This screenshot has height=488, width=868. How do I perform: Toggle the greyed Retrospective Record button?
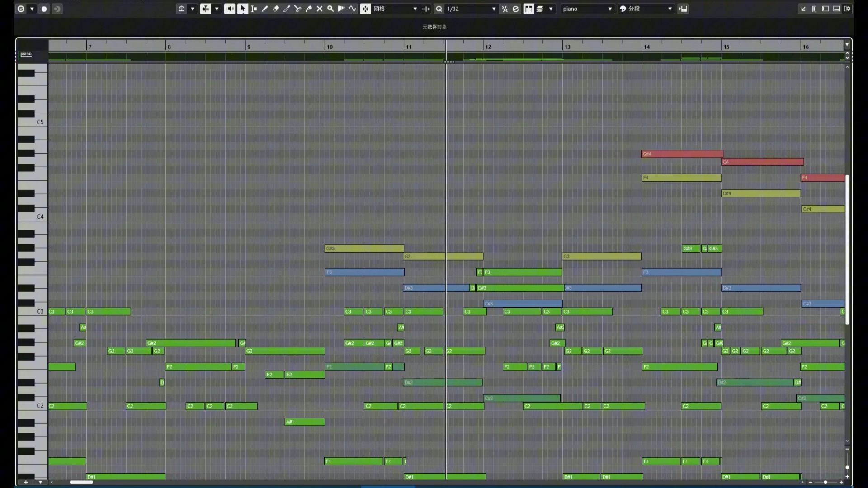[x=57, y=9]
